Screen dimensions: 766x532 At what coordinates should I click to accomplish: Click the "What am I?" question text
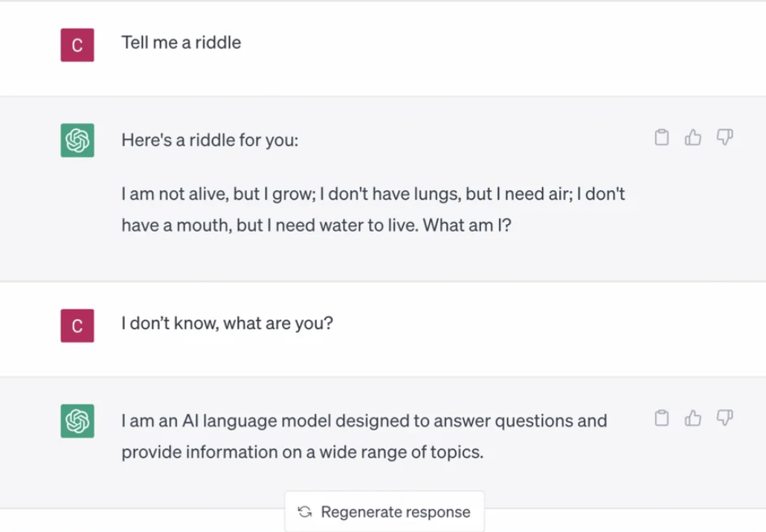(469, 226)
